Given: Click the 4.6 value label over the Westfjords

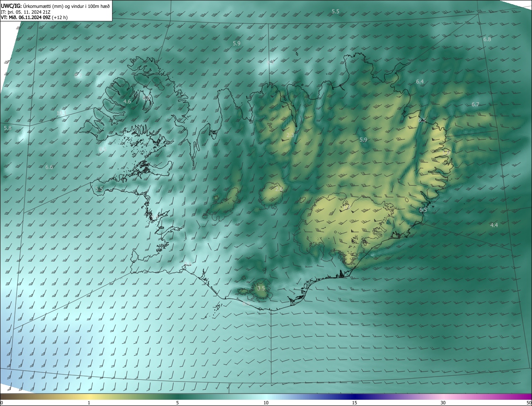Looking at the screenshot, I should [127, 101].
